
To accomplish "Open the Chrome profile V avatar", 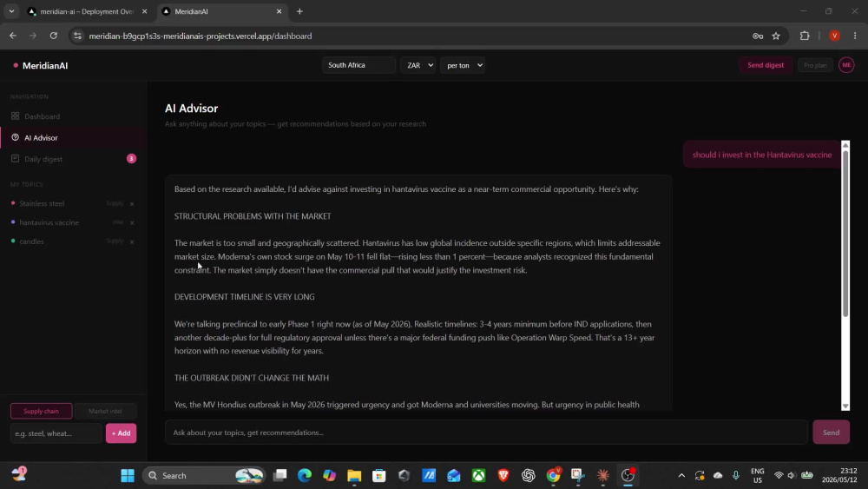I will (834, 36).
